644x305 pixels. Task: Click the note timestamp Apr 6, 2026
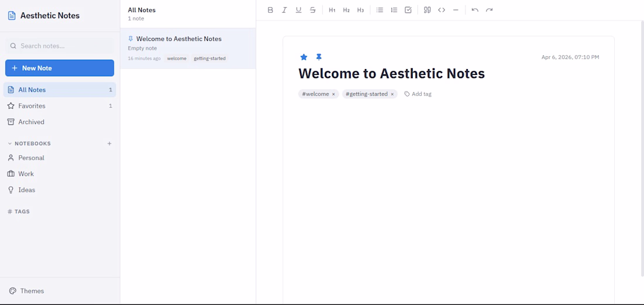(570, 57)
